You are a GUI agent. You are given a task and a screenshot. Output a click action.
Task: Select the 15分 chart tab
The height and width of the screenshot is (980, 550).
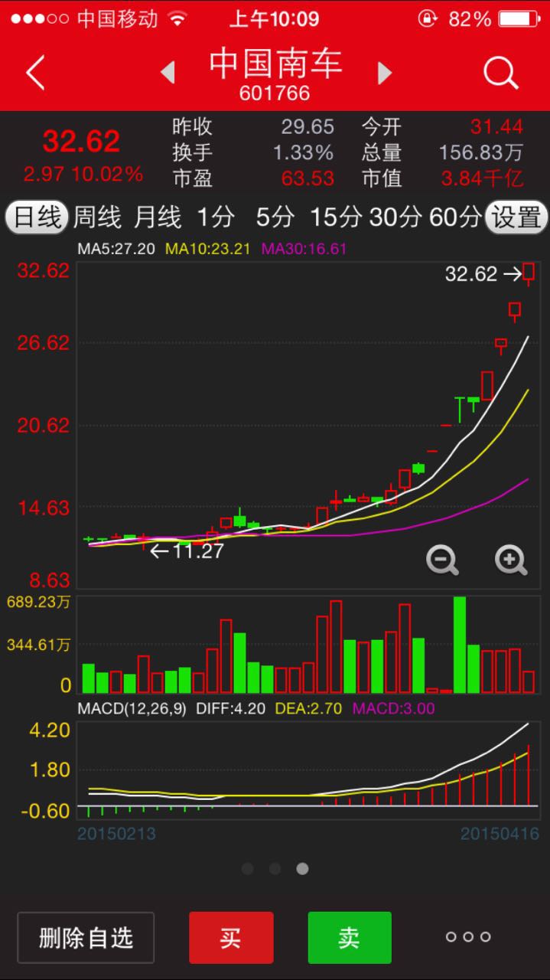[x=336, y=217]
